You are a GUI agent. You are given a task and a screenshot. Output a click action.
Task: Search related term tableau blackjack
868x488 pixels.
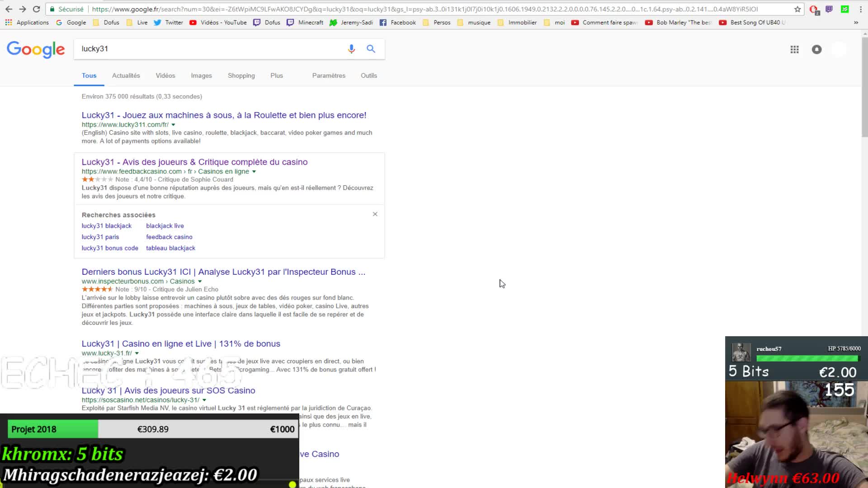[x=170, y=248]
